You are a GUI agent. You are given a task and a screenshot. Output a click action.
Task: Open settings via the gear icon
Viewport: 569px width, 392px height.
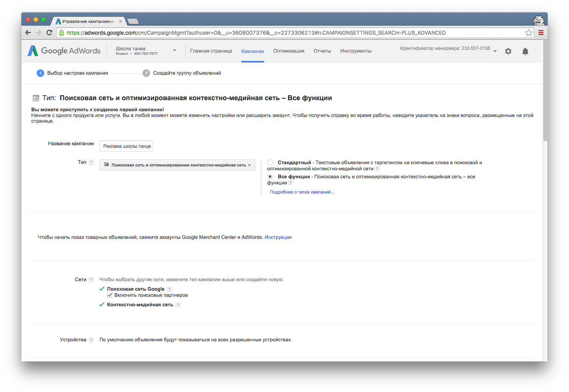508,51
